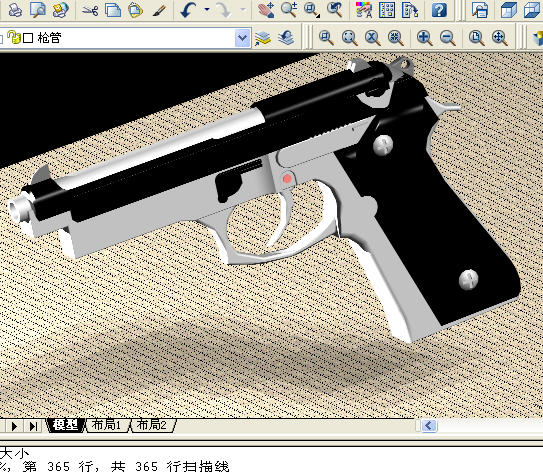543x472 pixels.
Task: Open the Zoom Window flyout in standard toolbar
Action: point(312,10)
